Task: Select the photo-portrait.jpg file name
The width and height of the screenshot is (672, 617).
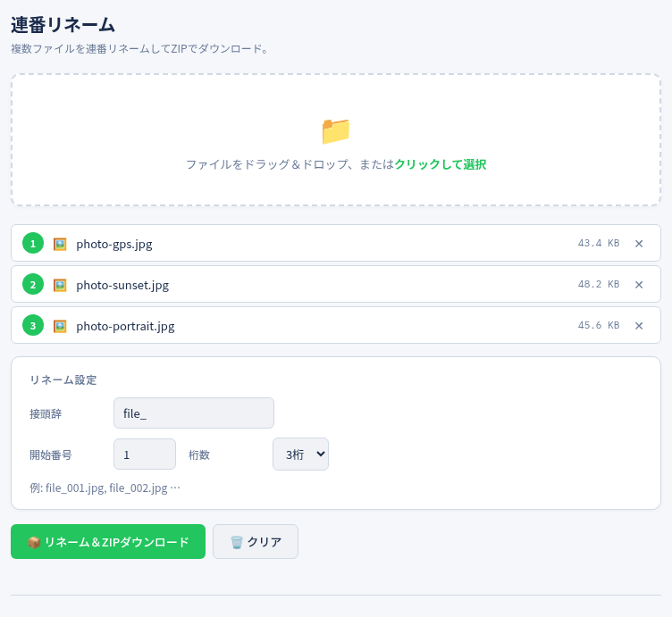Action: click(x=126, y=326)
